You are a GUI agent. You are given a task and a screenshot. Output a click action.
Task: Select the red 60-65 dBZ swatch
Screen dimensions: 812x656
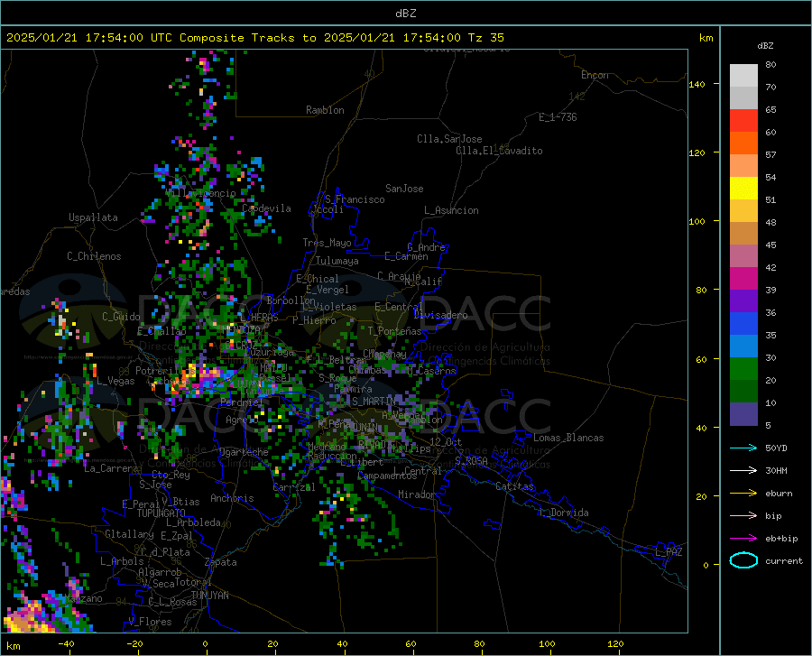pyautogui.click(x=743, y=121)
